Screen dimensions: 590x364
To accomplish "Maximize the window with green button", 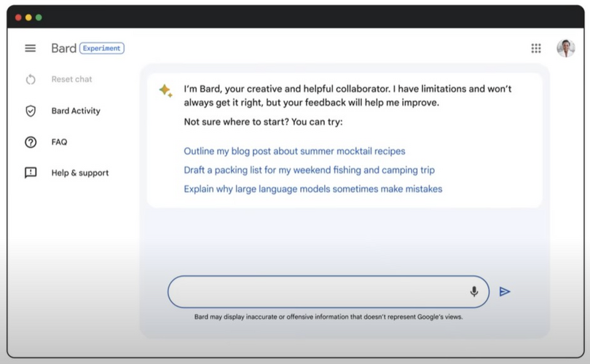I will pyautogui.click(x=39, y=17).
